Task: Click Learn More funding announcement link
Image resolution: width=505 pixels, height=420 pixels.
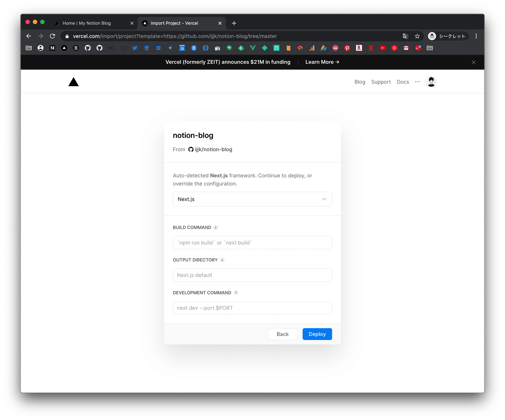Action: (x=322, y=62)
